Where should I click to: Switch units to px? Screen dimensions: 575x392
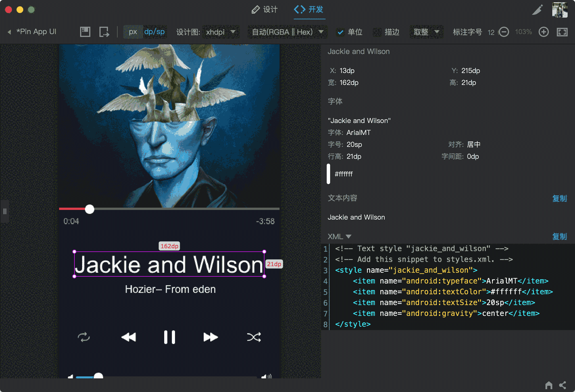tap(133, 32)
